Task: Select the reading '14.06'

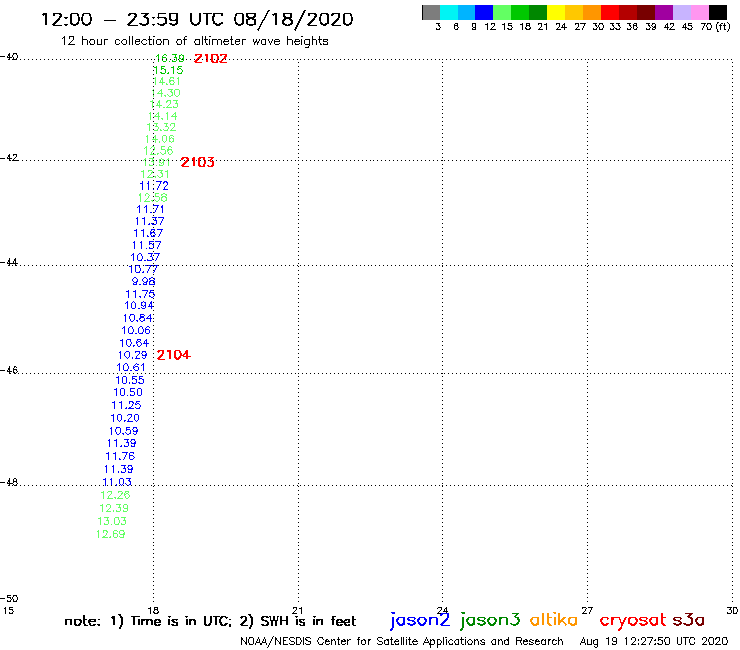Action: [x=160, y=139]
